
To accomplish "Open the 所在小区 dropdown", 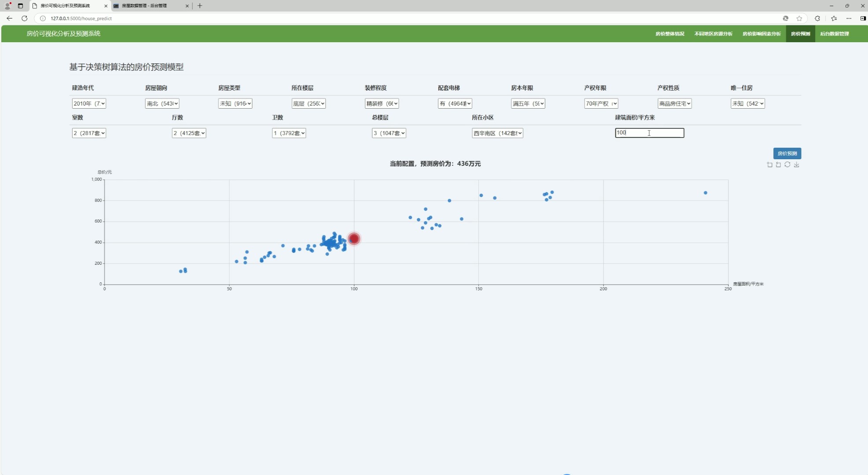I will point(497,133).
